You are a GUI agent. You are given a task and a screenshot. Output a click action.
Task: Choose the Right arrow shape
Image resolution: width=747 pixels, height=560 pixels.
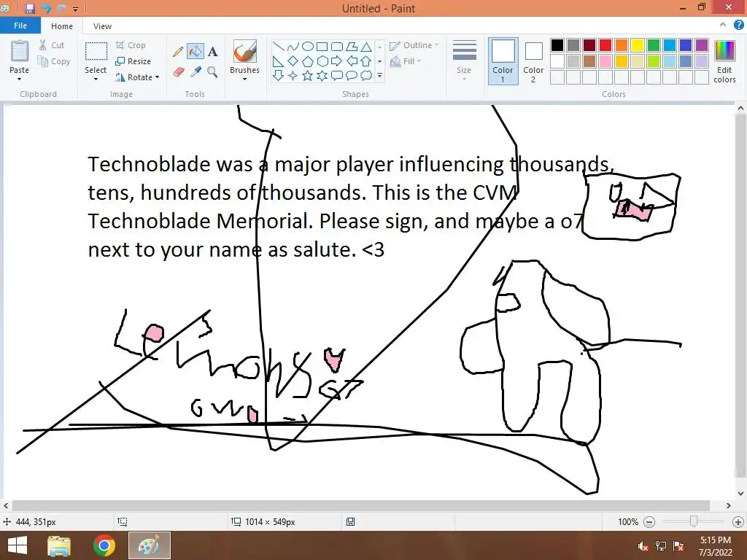[x=337, y=61]
